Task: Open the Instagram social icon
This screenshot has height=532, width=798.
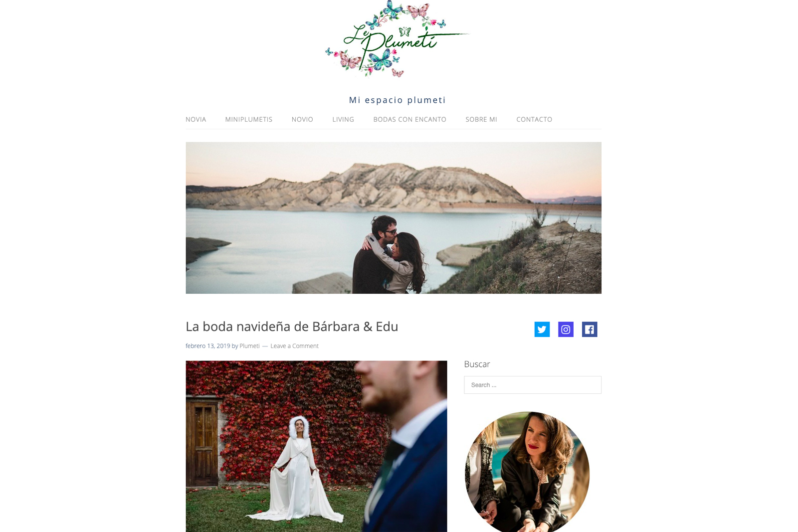Action: click(566, 329)
